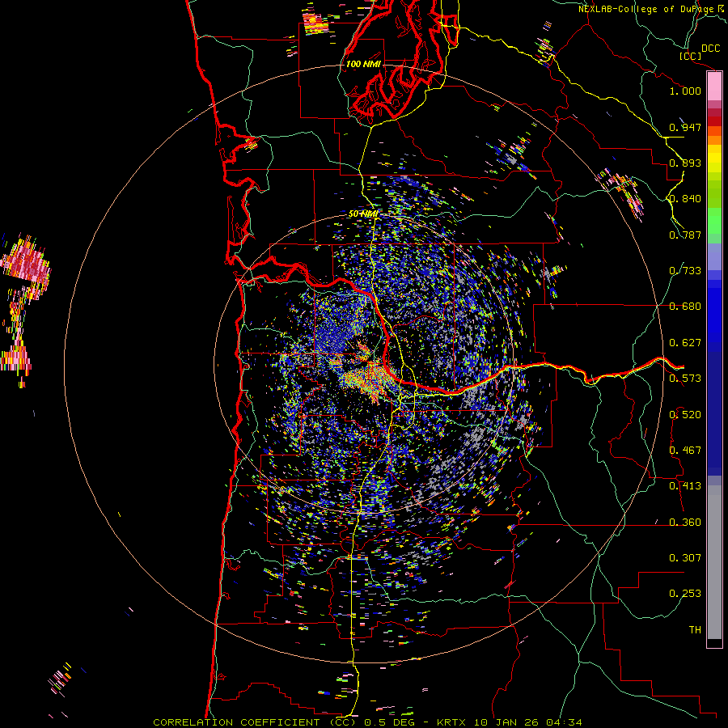Click the 0.787 legend value

(685, 235)
